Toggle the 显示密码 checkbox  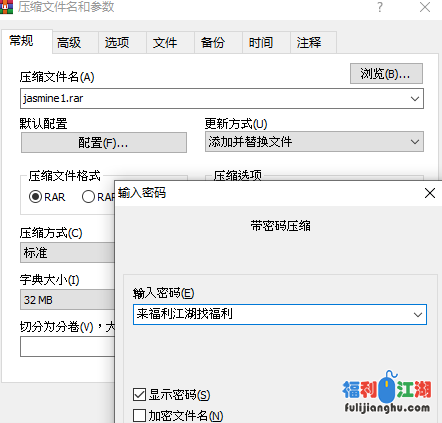(x=139, y=395)
